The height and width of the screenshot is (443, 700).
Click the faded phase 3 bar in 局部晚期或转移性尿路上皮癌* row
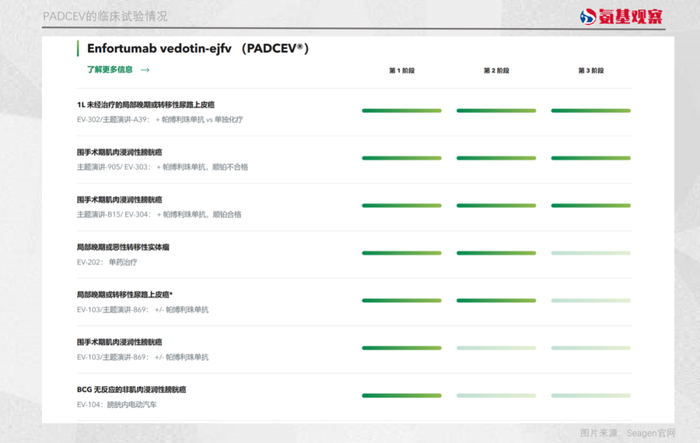coord(591,301)
